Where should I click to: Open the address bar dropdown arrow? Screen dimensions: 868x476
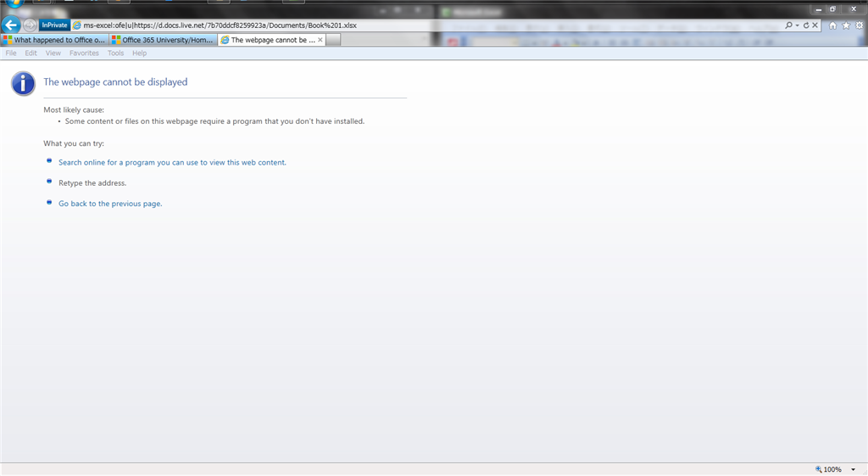point(797,25)
